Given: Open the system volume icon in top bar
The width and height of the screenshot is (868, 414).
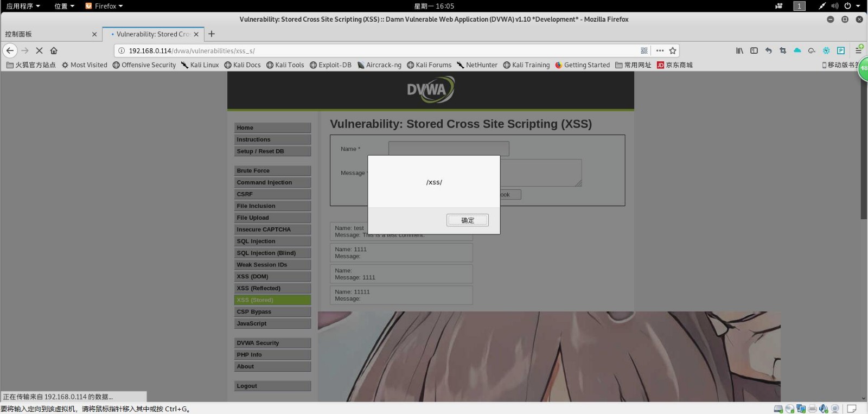Looking at the screenshot, I should point(834,6).
